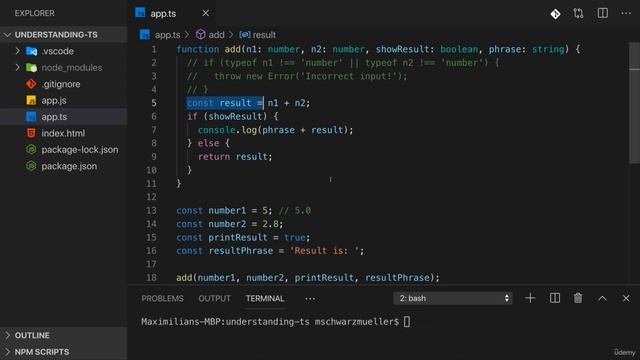Click 'resultPhrase' declaration on line 16
Image resolution: width=640 pixels, height=360 pixels.
[241, 251]
